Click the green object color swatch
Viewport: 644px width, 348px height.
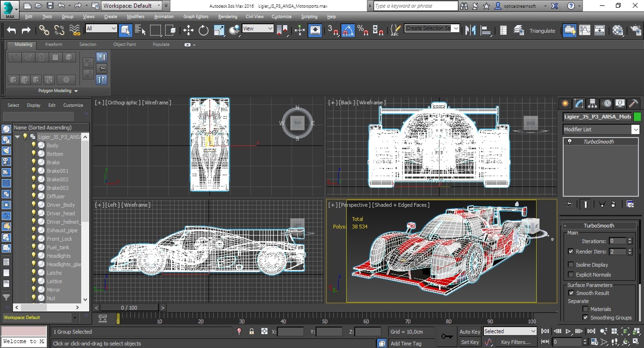point(637,116)
